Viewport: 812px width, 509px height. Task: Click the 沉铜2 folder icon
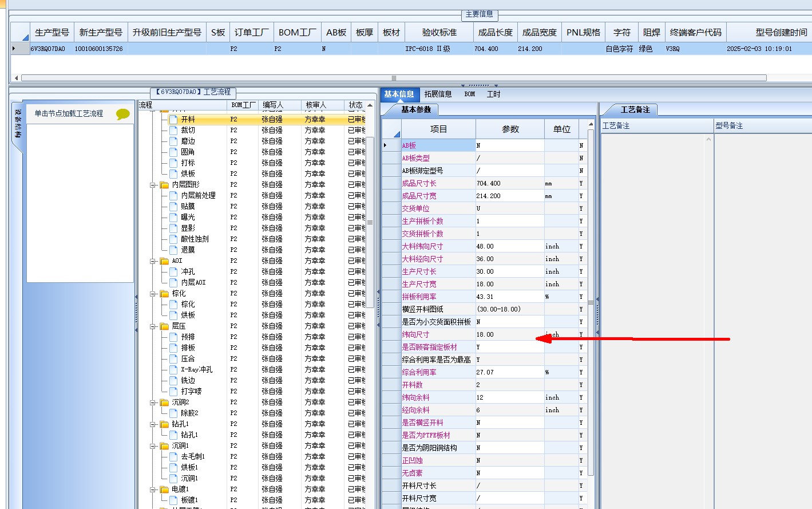coord(165,402)
